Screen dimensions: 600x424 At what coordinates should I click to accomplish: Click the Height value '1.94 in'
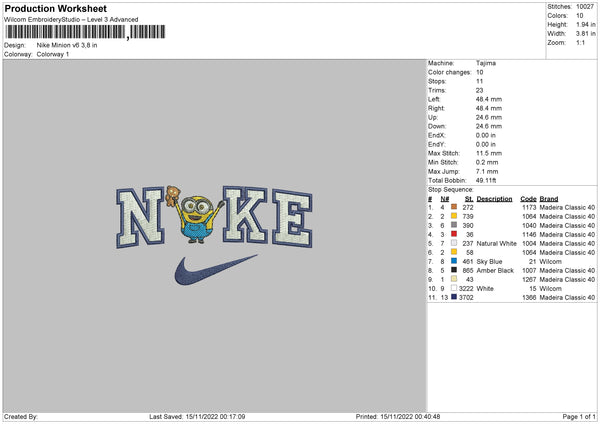pos(586,24)
